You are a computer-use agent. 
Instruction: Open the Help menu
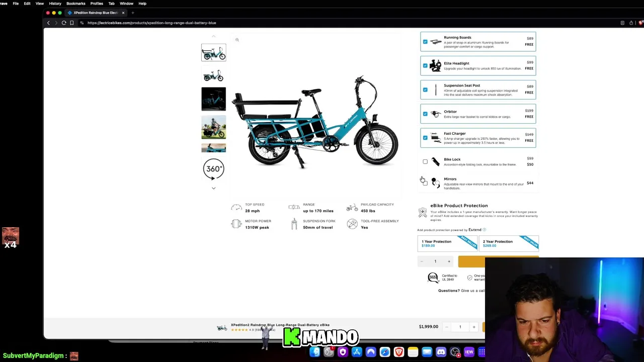142,4
